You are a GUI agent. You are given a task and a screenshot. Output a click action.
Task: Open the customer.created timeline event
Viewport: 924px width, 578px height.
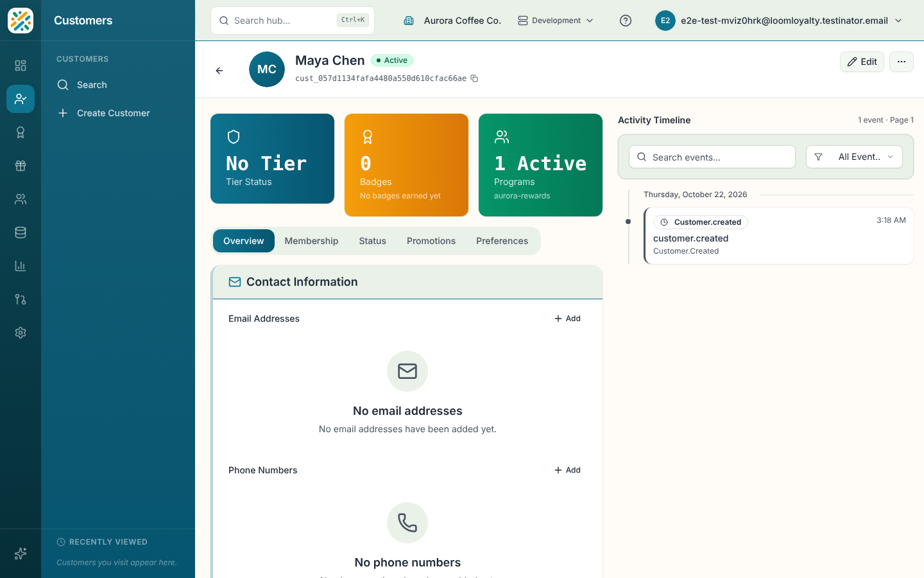[x=779, y=236]
